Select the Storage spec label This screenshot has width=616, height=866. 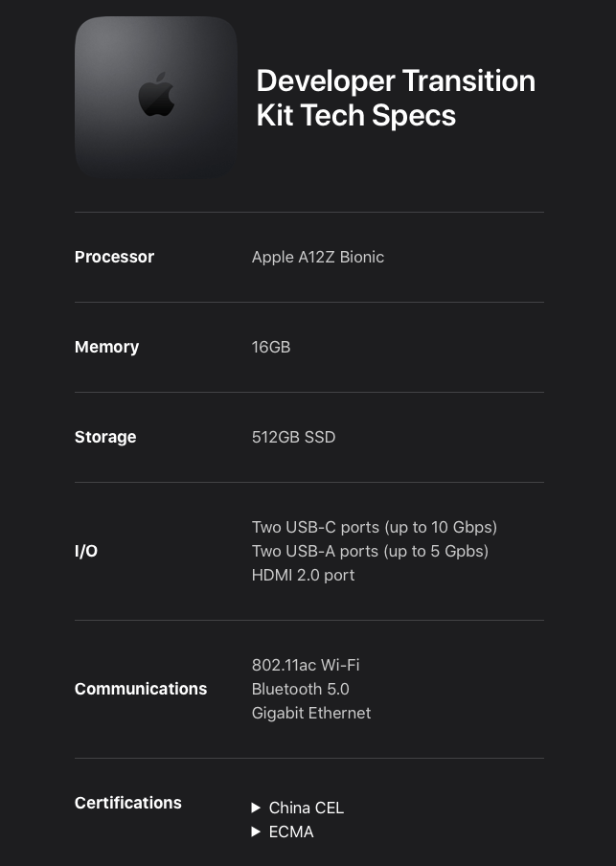pyautogui.click(x=105, y=437)
